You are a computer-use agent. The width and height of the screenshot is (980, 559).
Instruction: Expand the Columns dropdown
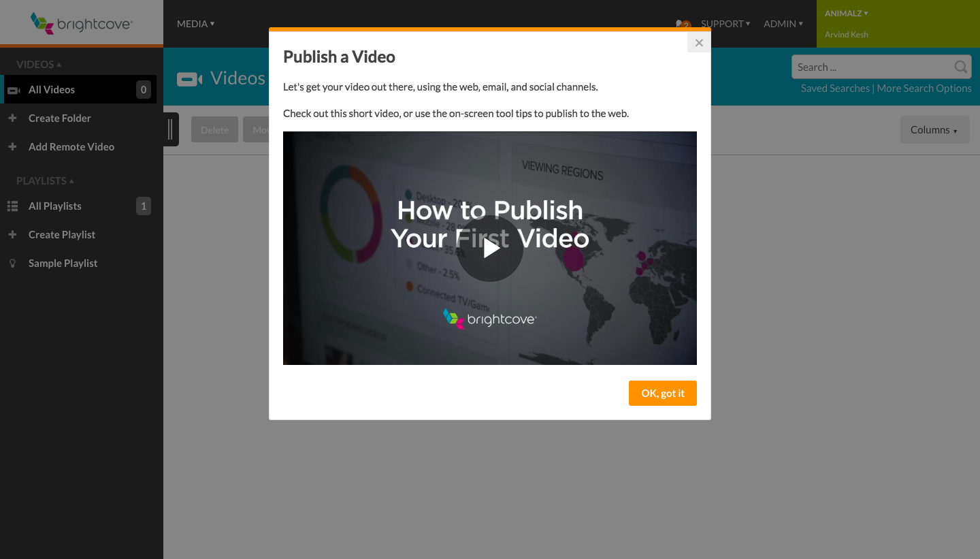pos(934,129)
